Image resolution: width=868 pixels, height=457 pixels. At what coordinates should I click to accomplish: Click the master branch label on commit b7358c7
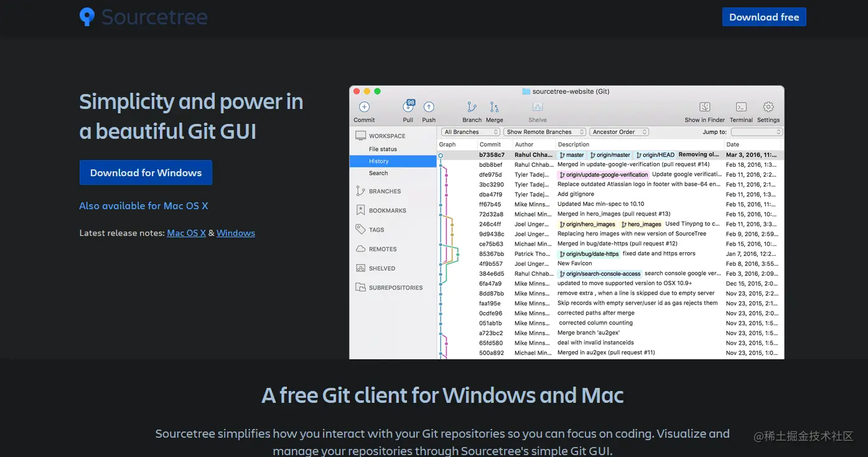pyautogui.click(x=572, y=155)
